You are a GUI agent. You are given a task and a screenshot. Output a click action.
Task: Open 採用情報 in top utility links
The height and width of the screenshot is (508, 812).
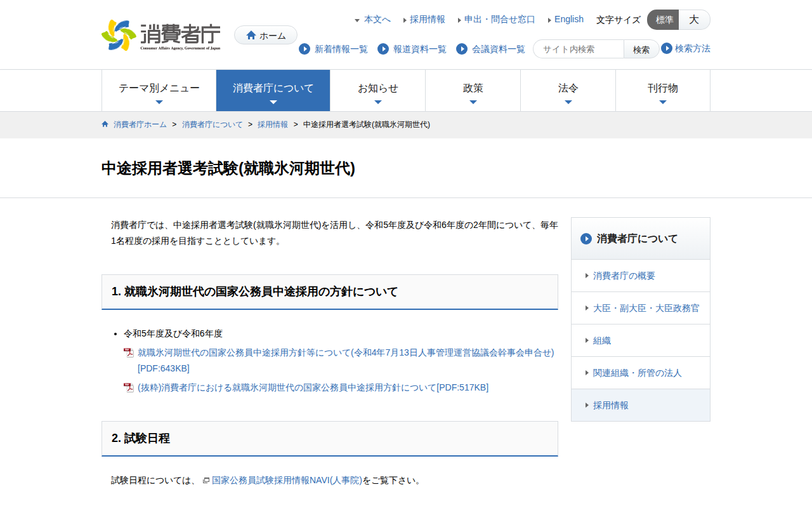pyautogui.click(x=428, y=20)
